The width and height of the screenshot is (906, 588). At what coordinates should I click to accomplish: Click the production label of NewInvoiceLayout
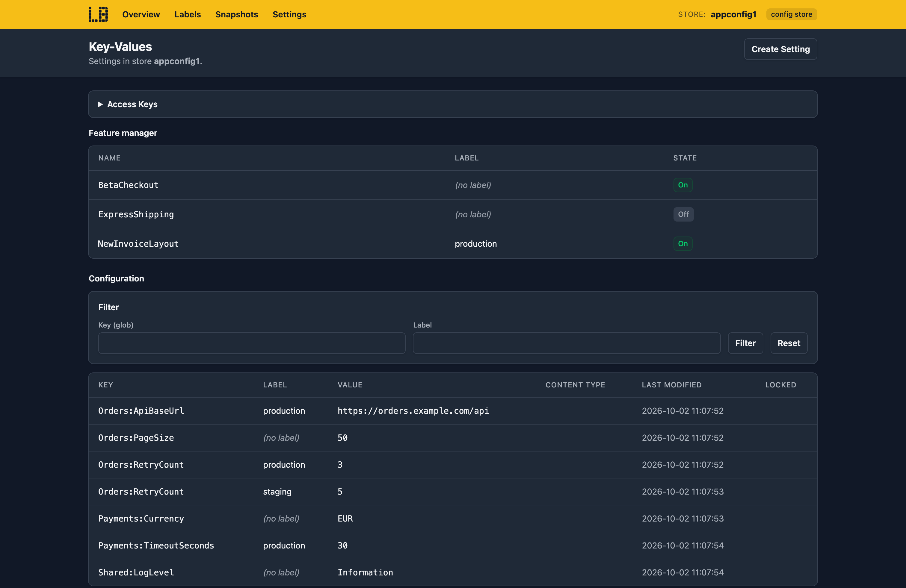tap(475, 244)
